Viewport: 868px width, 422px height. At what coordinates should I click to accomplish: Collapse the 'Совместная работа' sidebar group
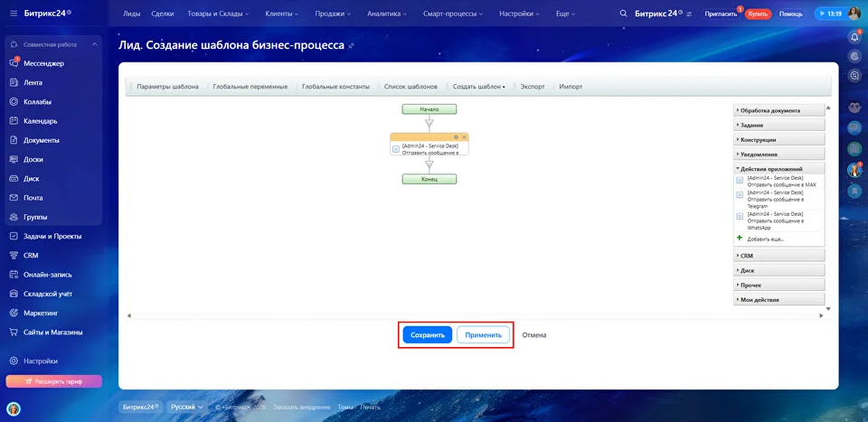[95, 43]
